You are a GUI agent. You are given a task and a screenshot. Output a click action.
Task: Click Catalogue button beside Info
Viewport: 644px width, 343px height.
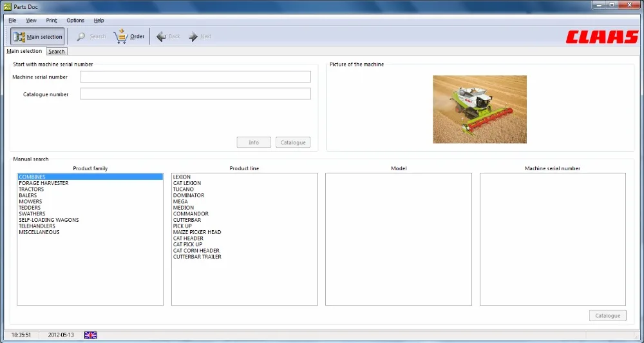(293, 142)
